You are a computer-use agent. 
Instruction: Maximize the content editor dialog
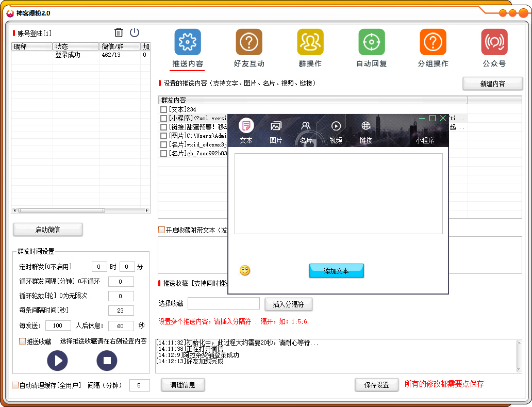pos(432,118)
